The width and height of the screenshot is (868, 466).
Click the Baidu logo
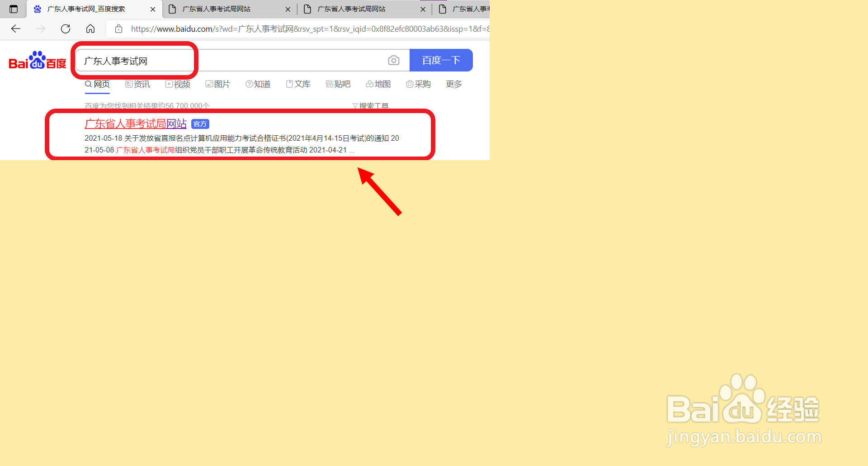(38, 60)
